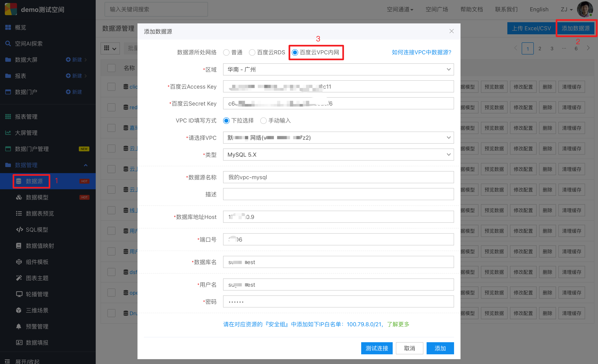Focus the 数据源名称 input field
This screenshot has height=364, width=598.
tap(338, 177)
